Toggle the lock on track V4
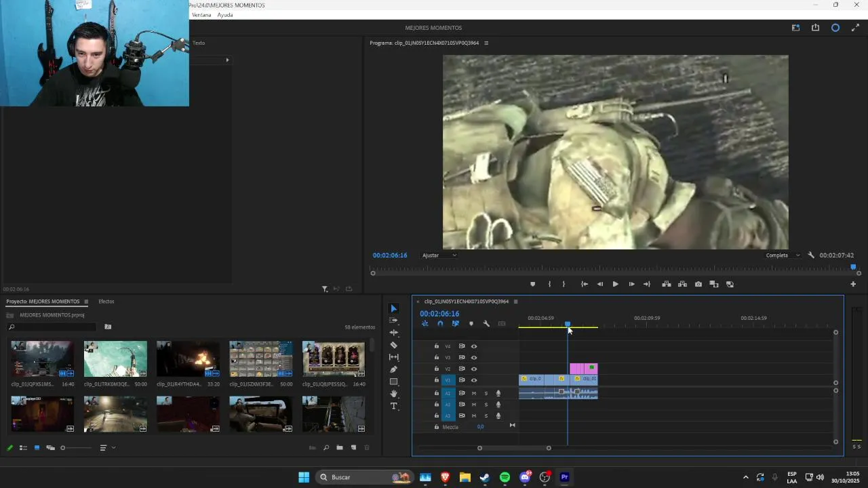 click(437, 346)
